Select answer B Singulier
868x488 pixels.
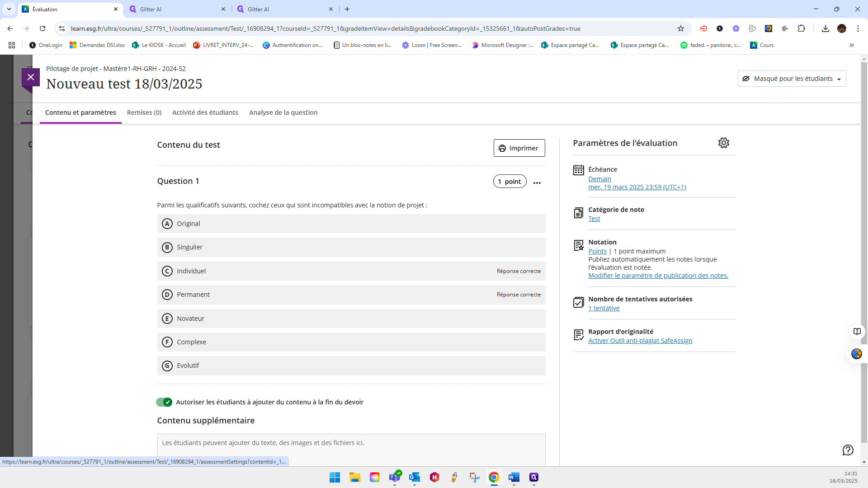coord(351,247)
